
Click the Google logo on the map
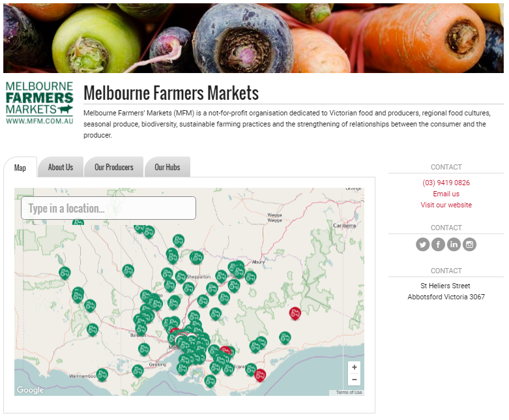tap(31, 390)
